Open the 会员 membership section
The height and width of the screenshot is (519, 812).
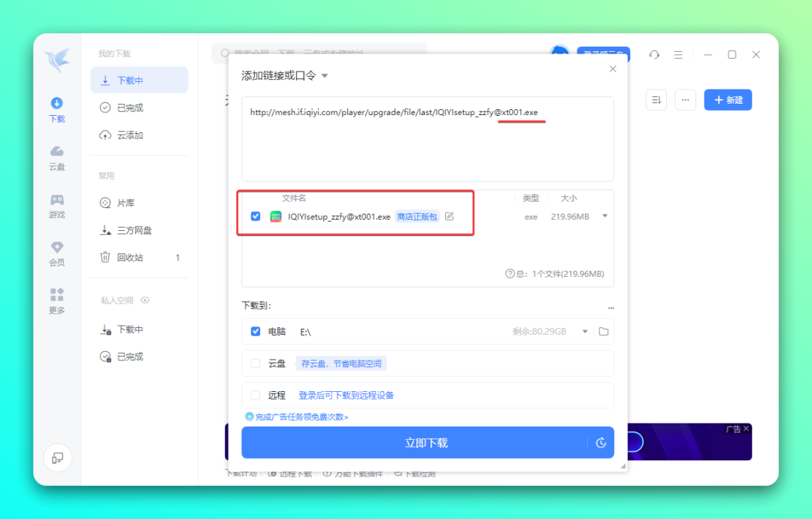pos(57,253)
